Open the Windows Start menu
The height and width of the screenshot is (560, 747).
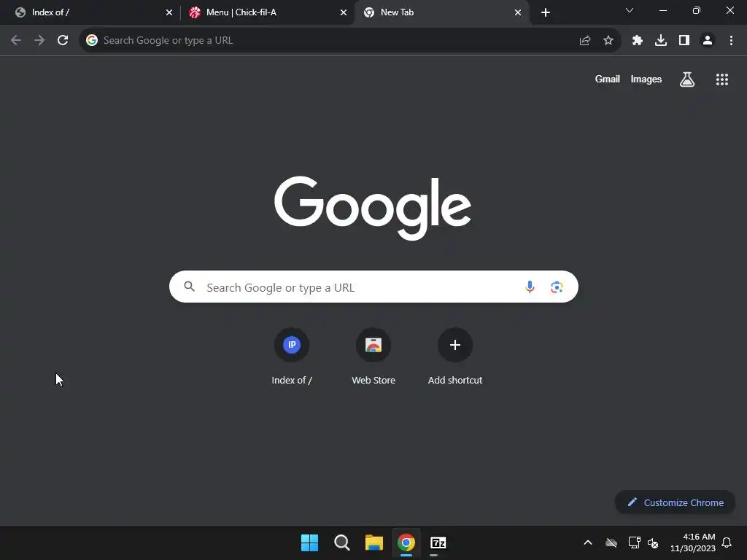point(309,542)
